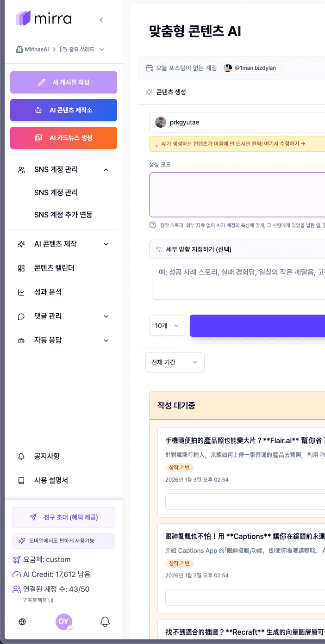325x644 pixels.
Task: Click the prkgyutae account avatar
Action: click(161, 122)
